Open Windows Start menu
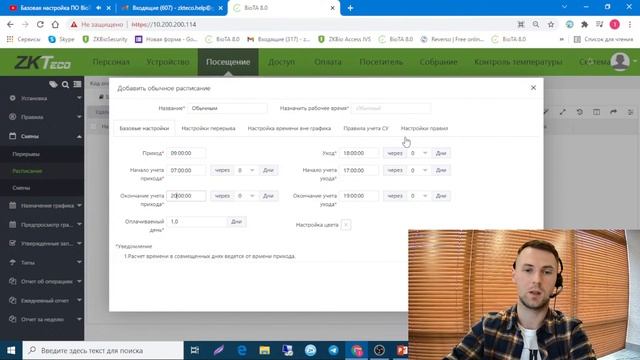The image size is (640, 360). [11, 351]
